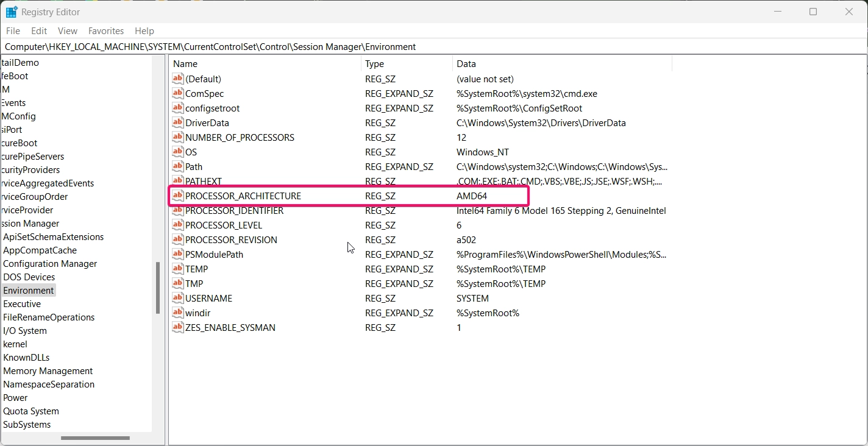The width and height of the screenshot is (868, 446).
Task: Click the Windows_NT data value
Action: click(x=483, y=152)
